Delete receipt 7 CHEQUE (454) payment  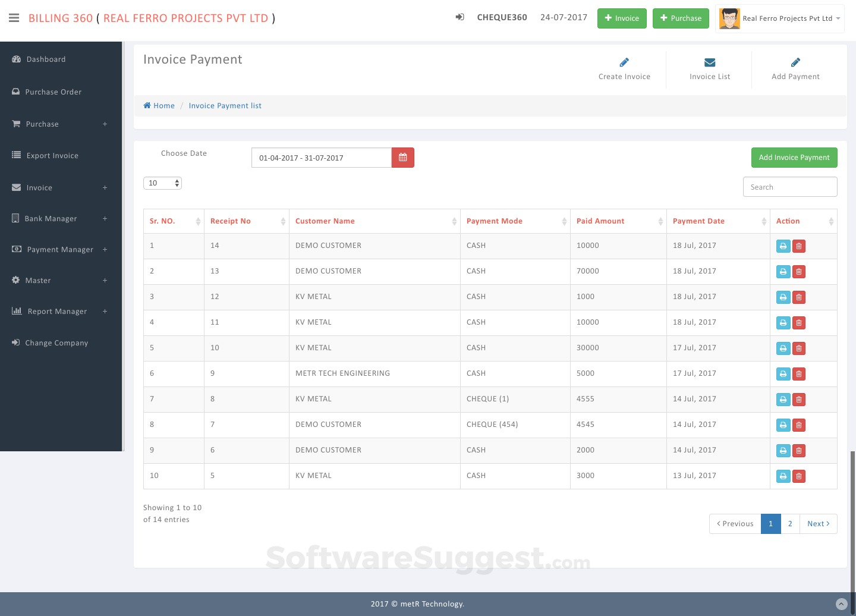(x=799, y=425)
